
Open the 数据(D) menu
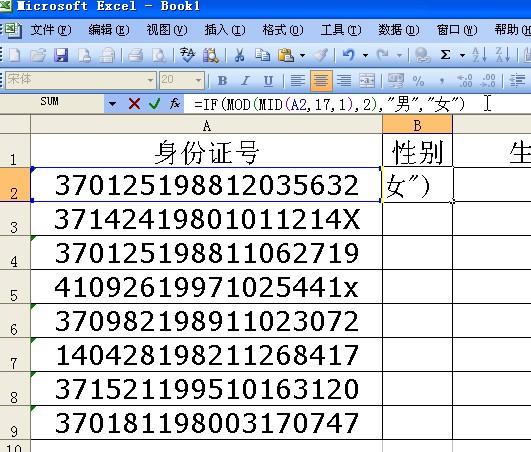399,30
